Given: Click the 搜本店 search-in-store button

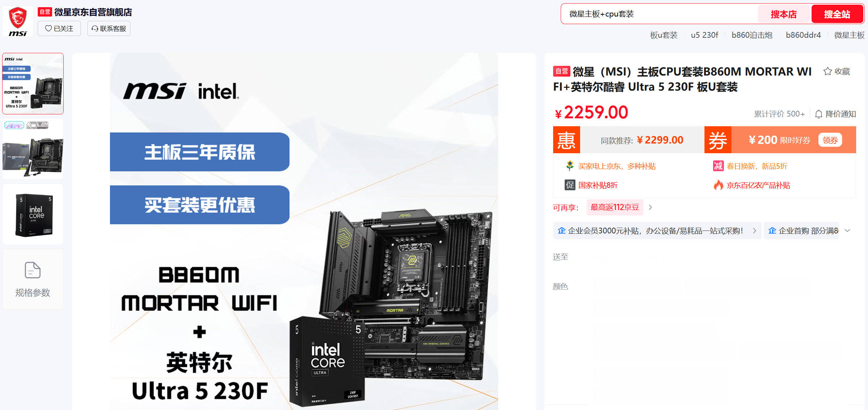Looking at the screenshot, I should click(784, 14).
